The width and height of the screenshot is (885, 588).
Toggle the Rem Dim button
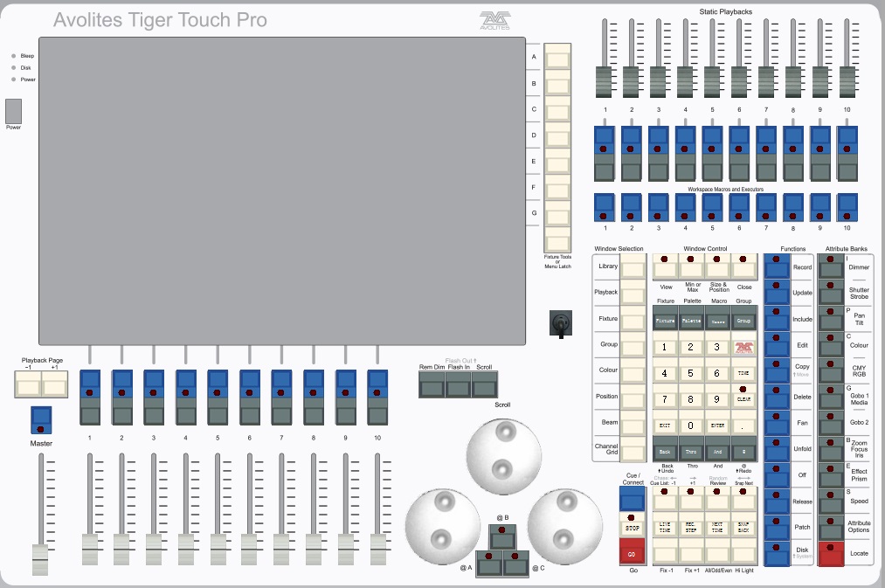pyautogui.click(x=431, y=384)
